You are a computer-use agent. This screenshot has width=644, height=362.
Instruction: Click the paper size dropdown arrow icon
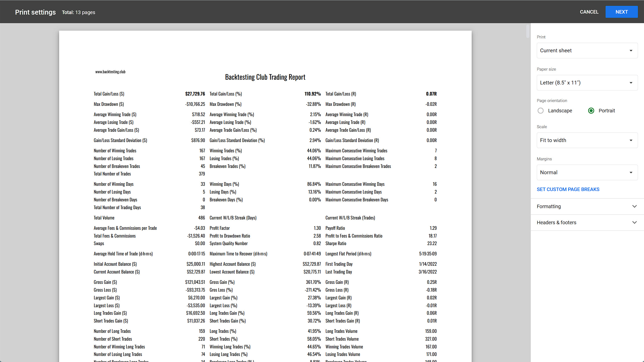pos(631,83)
